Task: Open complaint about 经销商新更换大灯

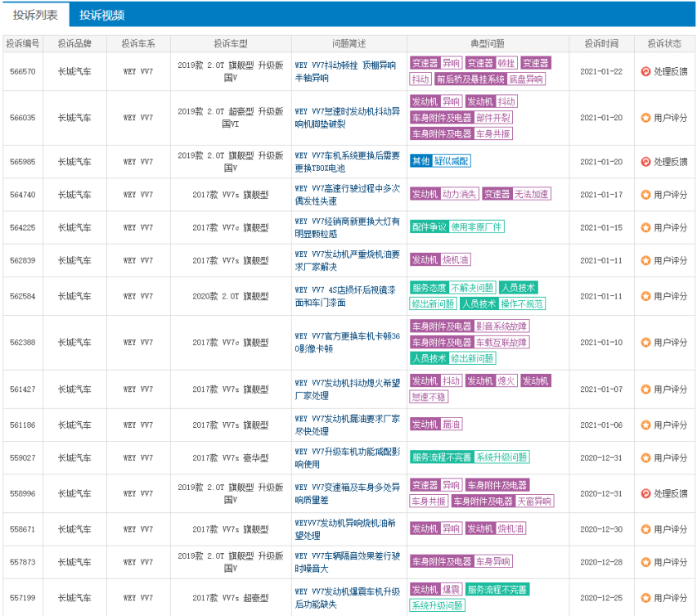Action: (x=347, y=227)
